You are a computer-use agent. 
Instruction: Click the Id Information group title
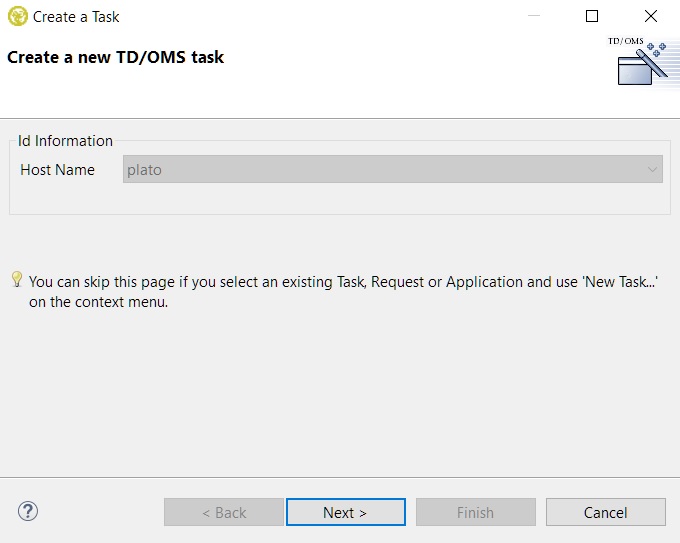(x=65, y=141)
